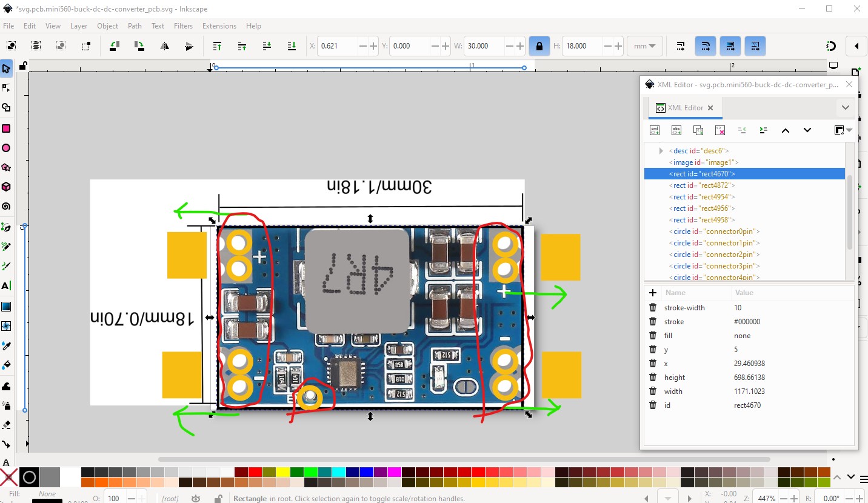This screenshot has width=868, height=503.
Task: Click Flip Horizontal icon in toolbar
Action: [x=164, y=46]
